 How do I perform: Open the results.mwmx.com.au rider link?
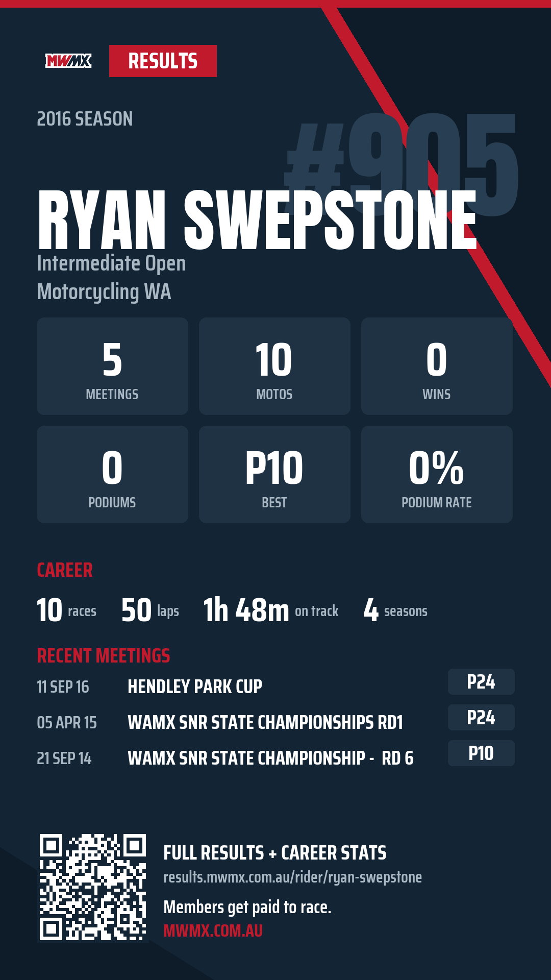pyautogui.click(x=292, y=877)
